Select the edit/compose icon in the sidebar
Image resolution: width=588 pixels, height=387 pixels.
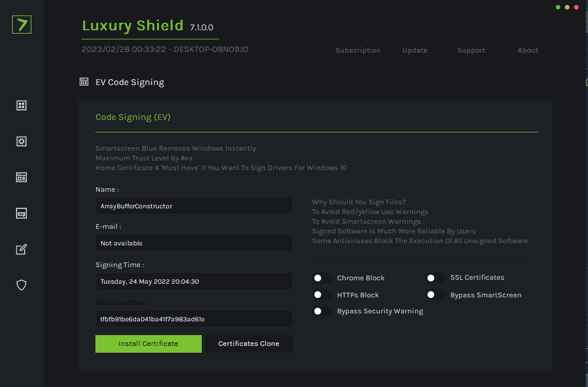tap(21, 249)
